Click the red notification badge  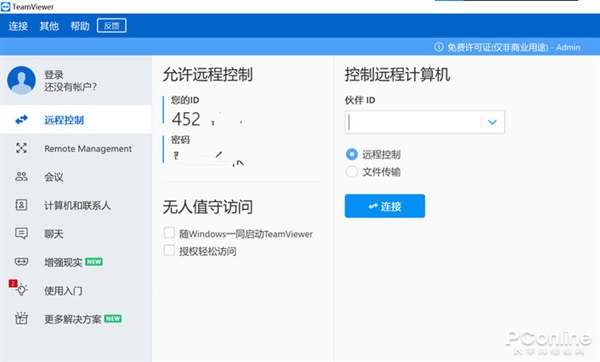[13, 283]
